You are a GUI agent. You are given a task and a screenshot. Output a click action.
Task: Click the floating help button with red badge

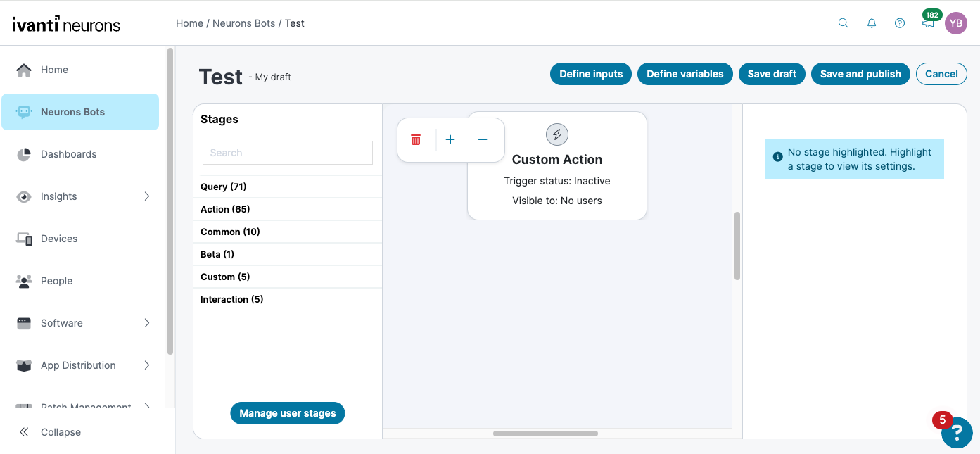957,433
